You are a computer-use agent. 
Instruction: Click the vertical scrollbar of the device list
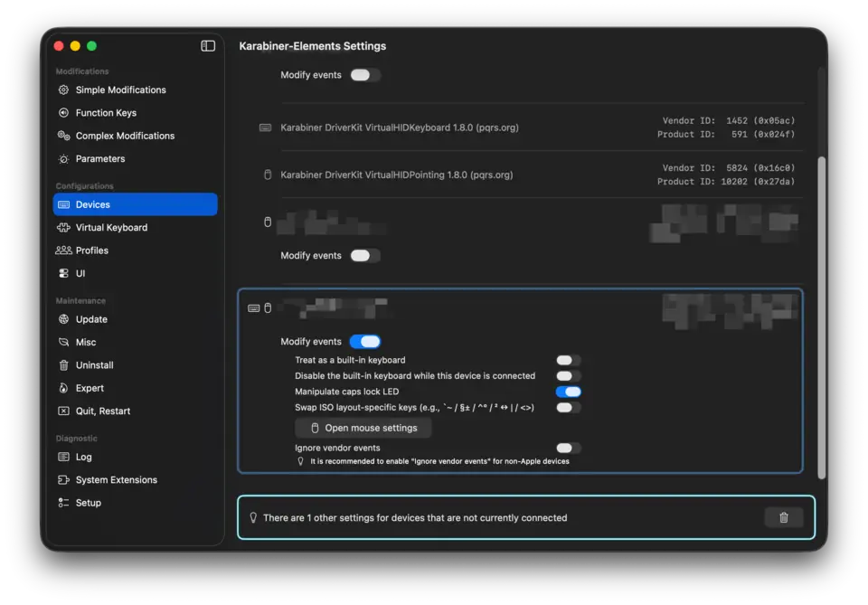coord(822,317)
